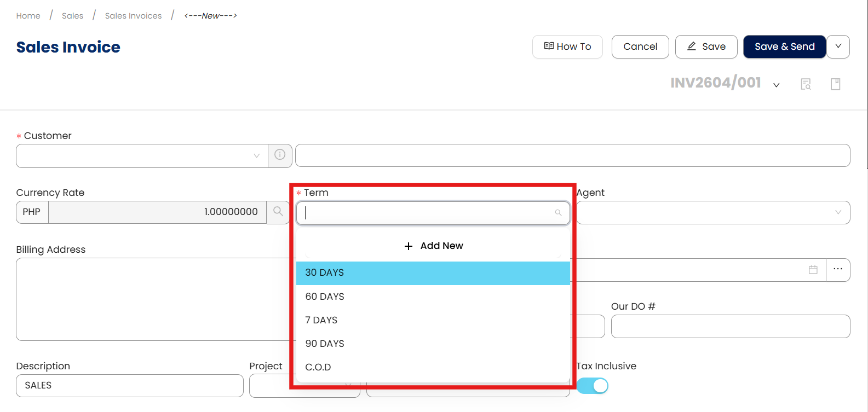Screen dimensions: 868x412
Task: Expand the Customer dropdown
Action: 256,156
